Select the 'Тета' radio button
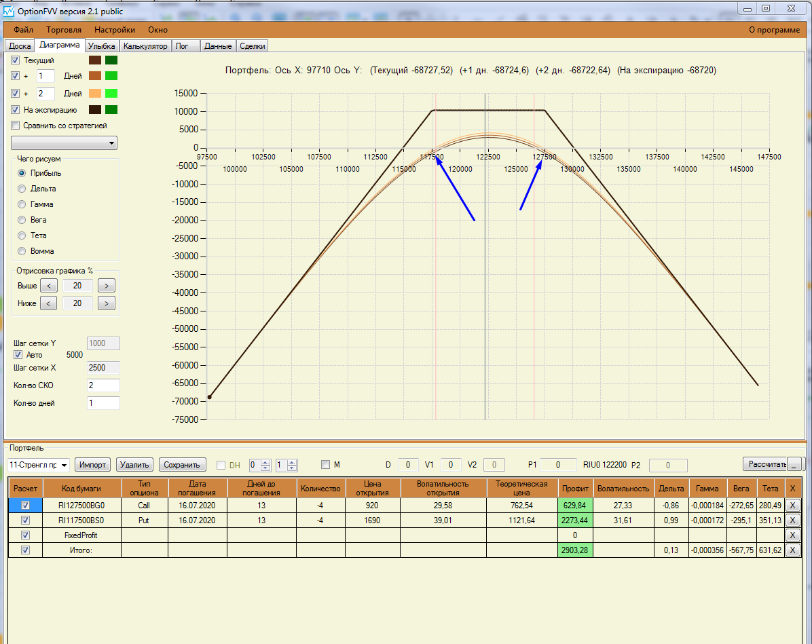 [22, 235]
